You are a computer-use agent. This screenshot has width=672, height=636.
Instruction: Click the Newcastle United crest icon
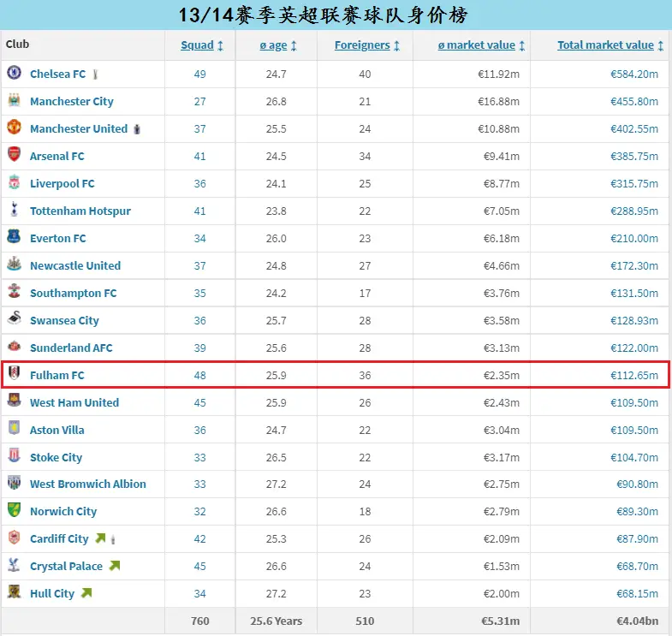coord(15,264)
